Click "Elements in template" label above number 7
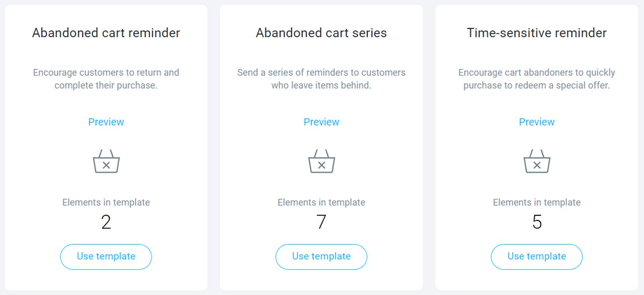The height and width of the screenshot is (295, 644). point(322,202)
